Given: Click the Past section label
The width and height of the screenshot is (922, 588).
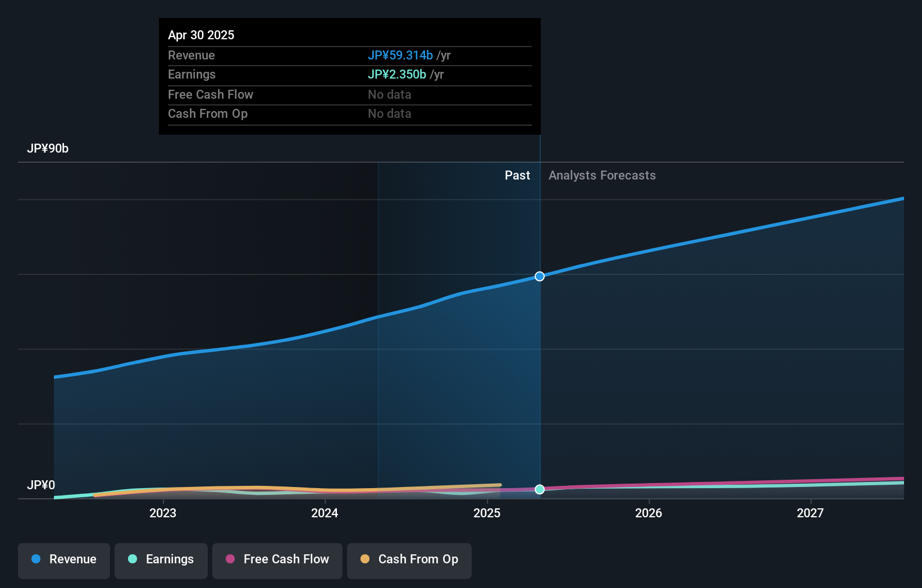Looking at the screenshot, I should click(517, 176).
